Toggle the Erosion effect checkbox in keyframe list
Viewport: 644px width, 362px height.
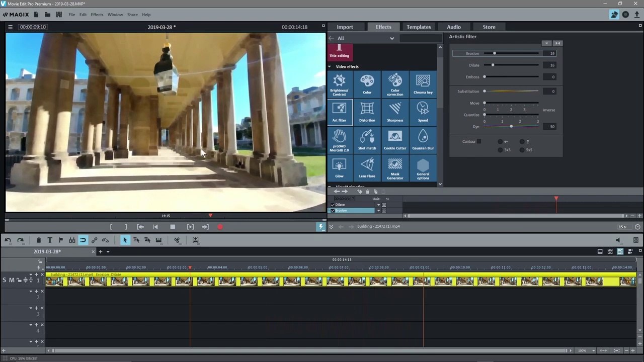(333, 210)
